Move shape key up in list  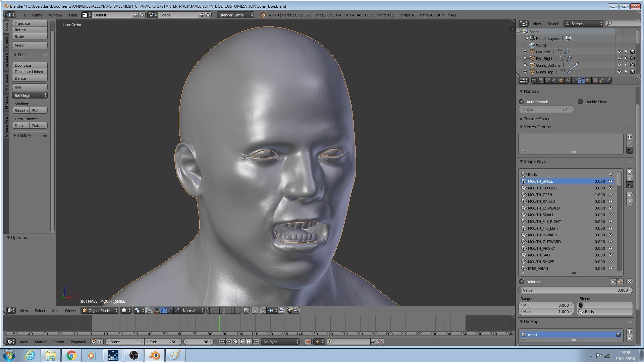(x=630, y=195)
